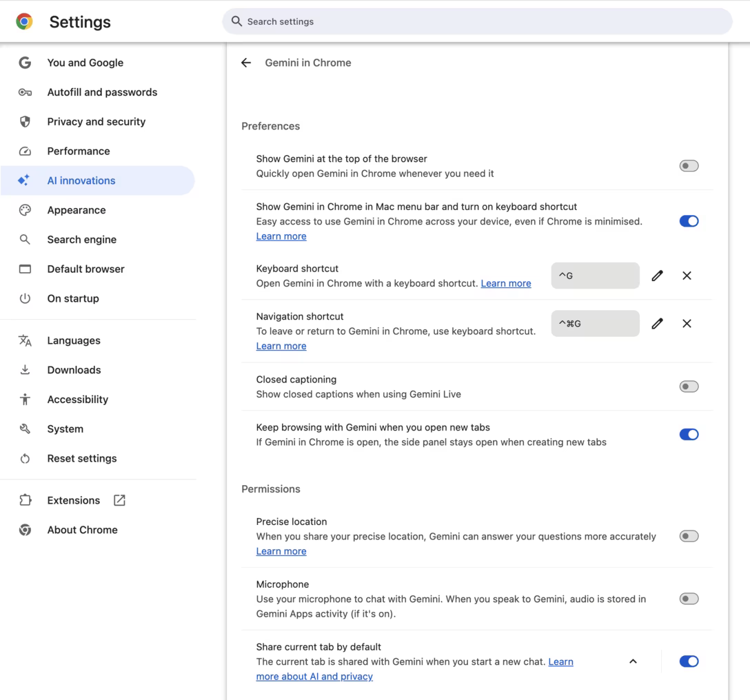Screen dimensions: 750x700
Task: Click the person icon for Accessibility
Action: coord(25,399)
